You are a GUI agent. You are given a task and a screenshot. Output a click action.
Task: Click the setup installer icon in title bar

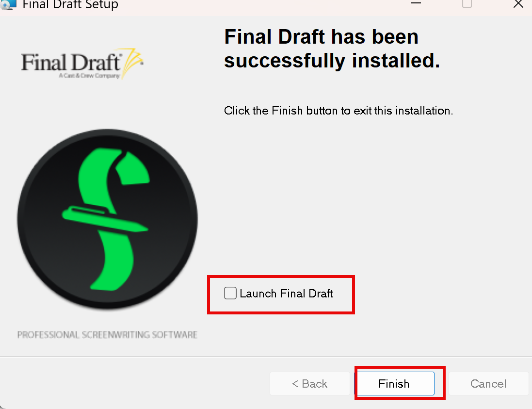point(8,4)
